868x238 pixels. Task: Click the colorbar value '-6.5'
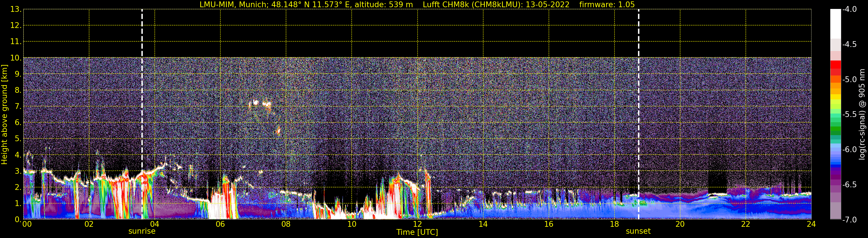[x=850, y=185]
